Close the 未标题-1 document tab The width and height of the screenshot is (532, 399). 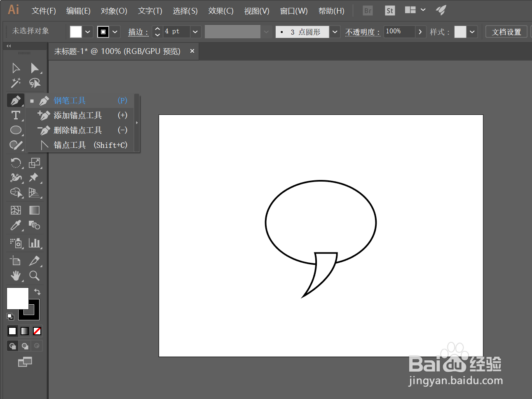(x=192, y=51)
